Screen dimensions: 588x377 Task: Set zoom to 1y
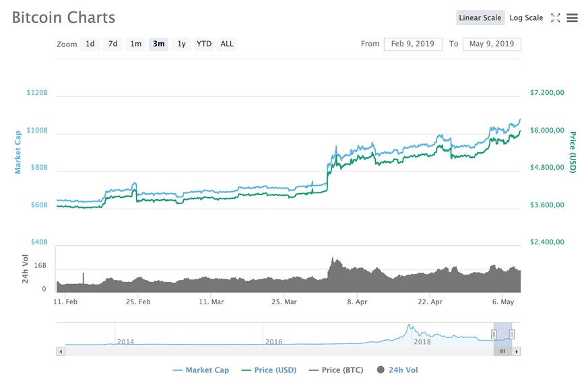click(x=181, y=44)
